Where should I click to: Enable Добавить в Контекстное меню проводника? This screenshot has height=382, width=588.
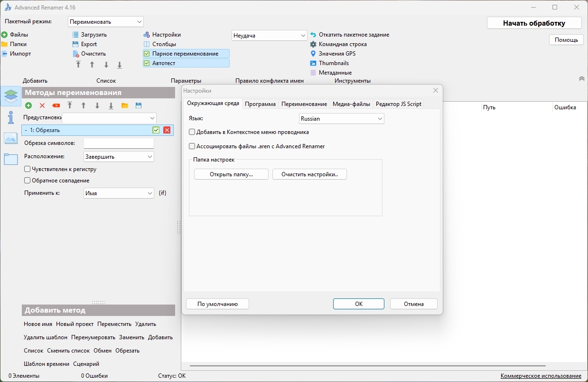(x=192, y=132)
